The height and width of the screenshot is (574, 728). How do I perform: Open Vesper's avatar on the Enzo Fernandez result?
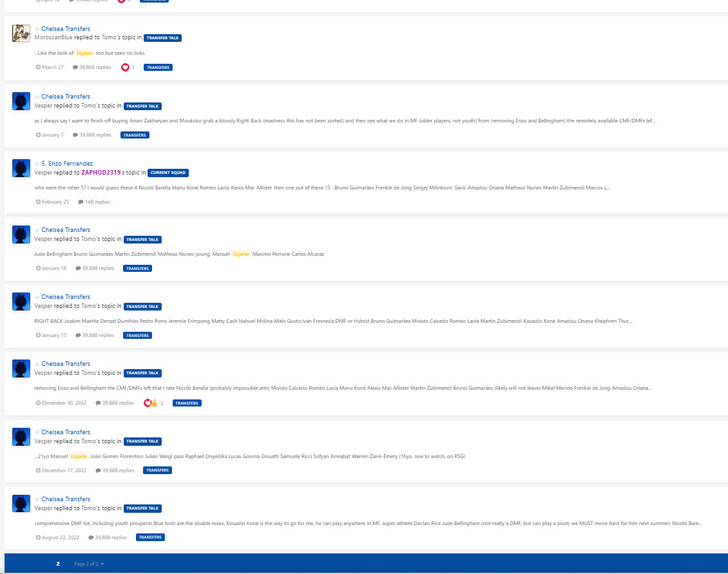(x=21, y=168)
